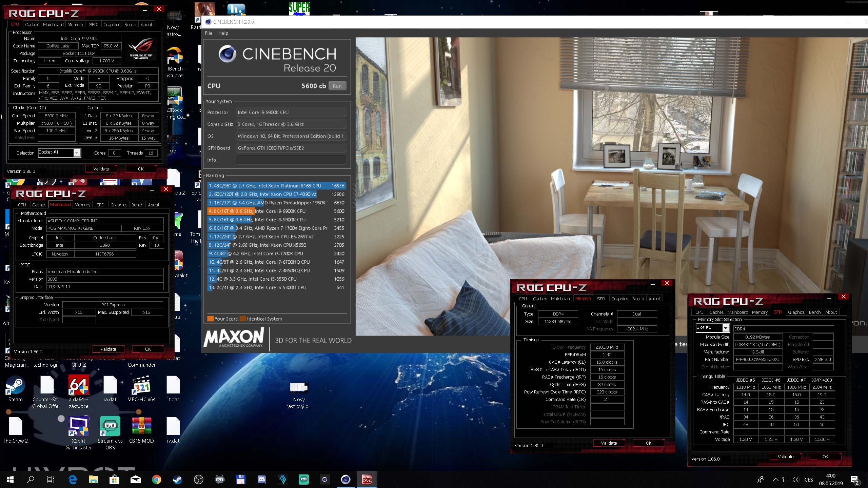
Task: Select ranking row AMD Ryzen Threadripper 1950X
Action: click(277, 203)
